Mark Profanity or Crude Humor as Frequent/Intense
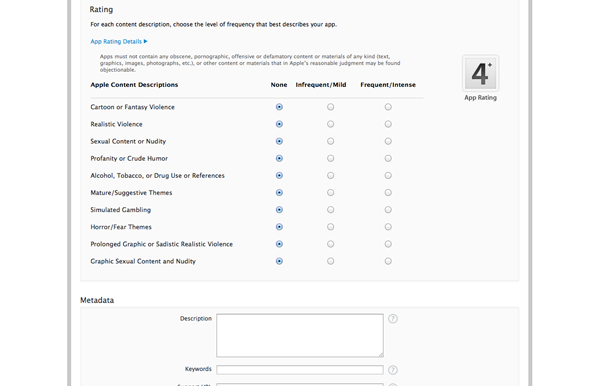 coord(388,158)
